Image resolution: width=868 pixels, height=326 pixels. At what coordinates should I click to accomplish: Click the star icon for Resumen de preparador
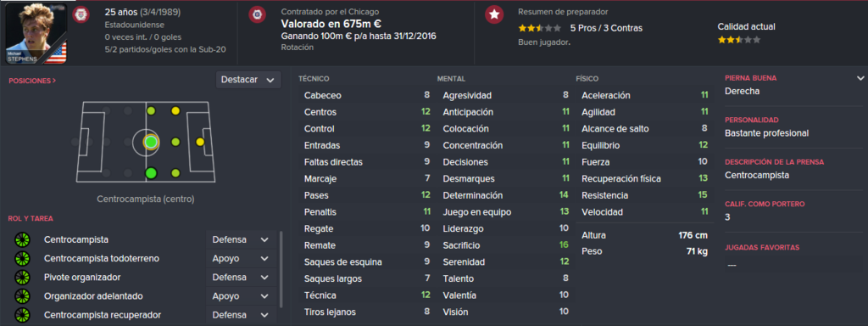click(x=494, y=14)
